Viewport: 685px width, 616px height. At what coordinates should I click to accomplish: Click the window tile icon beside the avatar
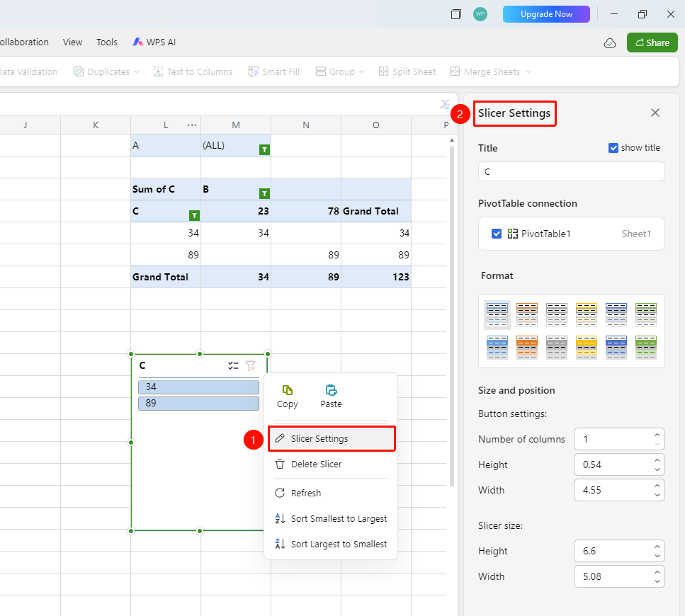tap(456, 14)
